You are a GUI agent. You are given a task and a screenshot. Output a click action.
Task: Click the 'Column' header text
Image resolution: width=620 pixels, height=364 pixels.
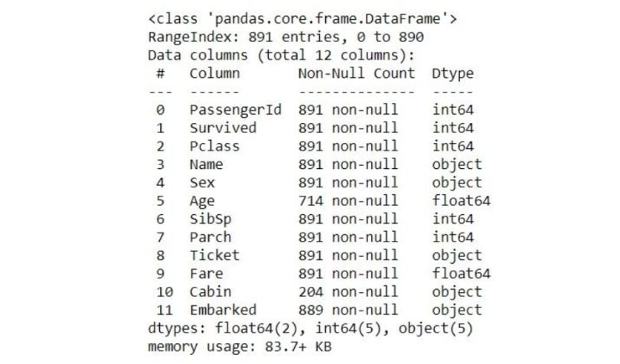pyautogui.click(x=215, y=73)
